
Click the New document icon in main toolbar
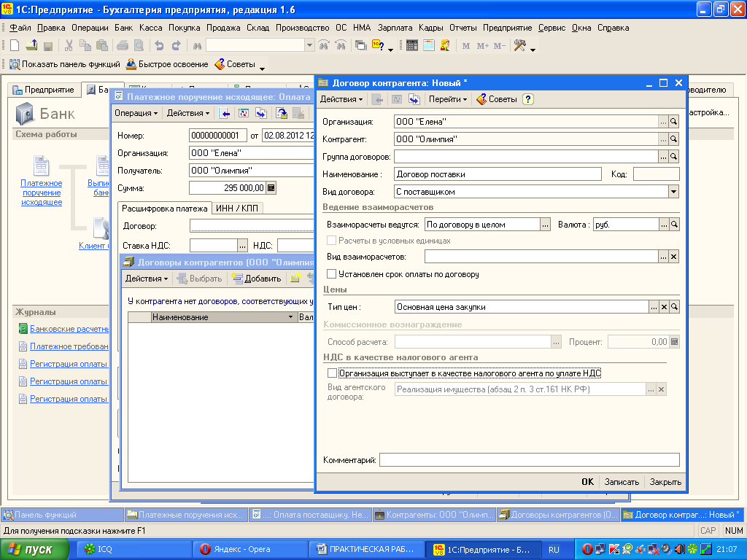15,46
